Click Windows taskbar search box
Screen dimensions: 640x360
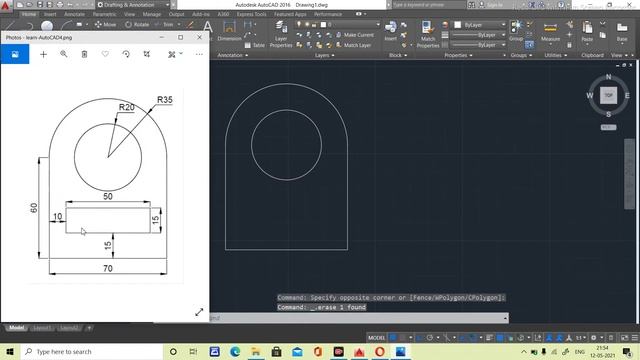[92, 351]
